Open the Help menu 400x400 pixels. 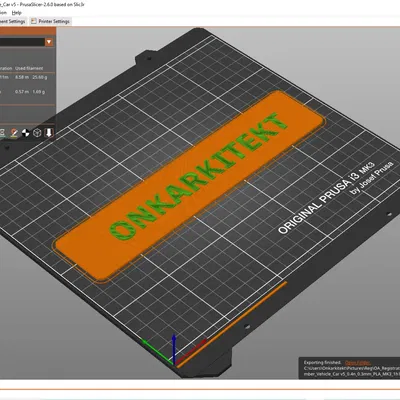point(17,13)
